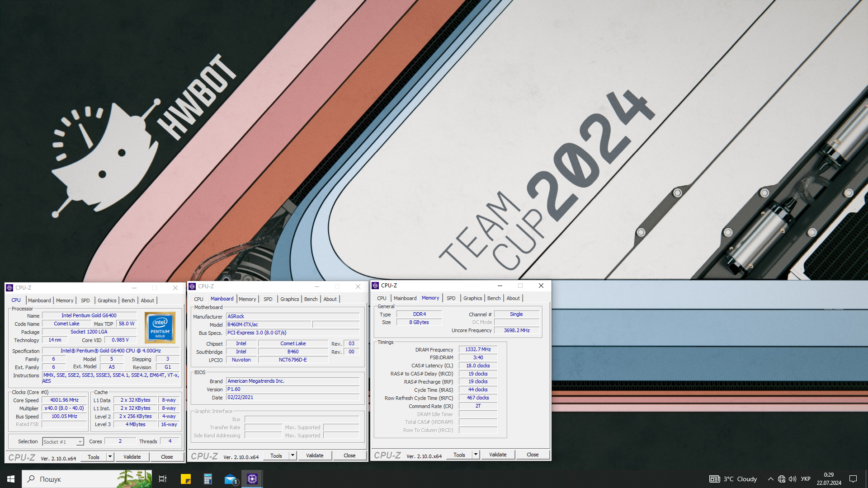Screen dimensions: 868x488
Task: Open the Mainboard tab in the CPU window
Action: point(39,300)
